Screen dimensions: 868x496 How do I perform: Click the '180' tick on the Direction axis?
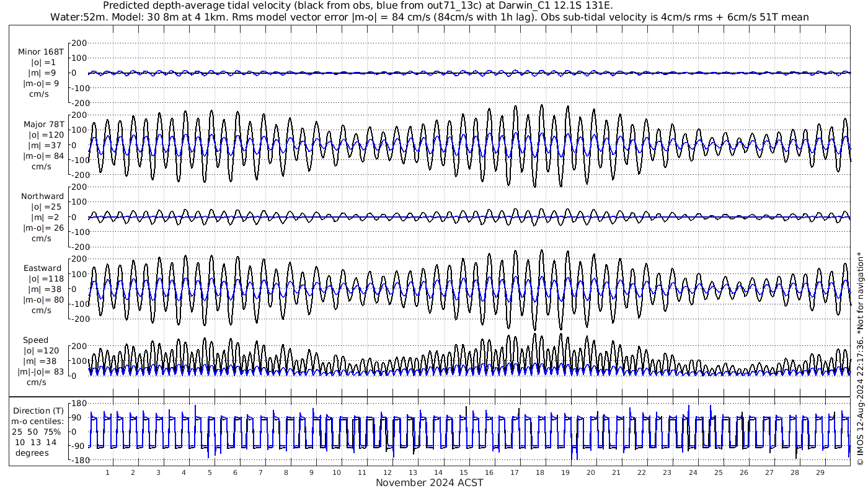(x=78, y=404)
